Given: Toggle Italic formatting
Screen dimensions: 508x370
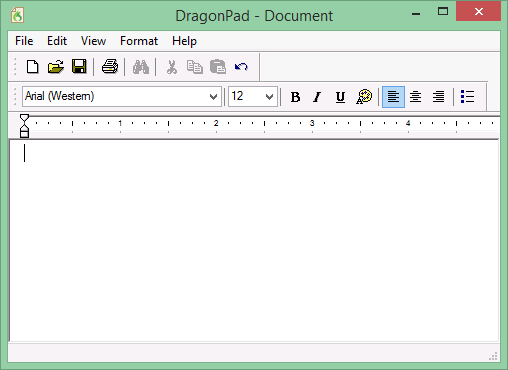Looking at the screenshot, I should coord(317,97).
